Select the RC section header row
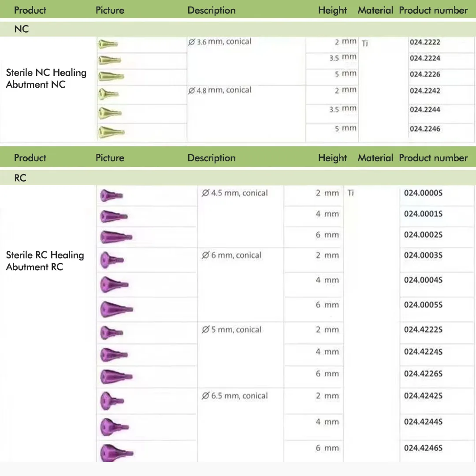The height and width of the screenshot is (476, 476). [238, 178]
